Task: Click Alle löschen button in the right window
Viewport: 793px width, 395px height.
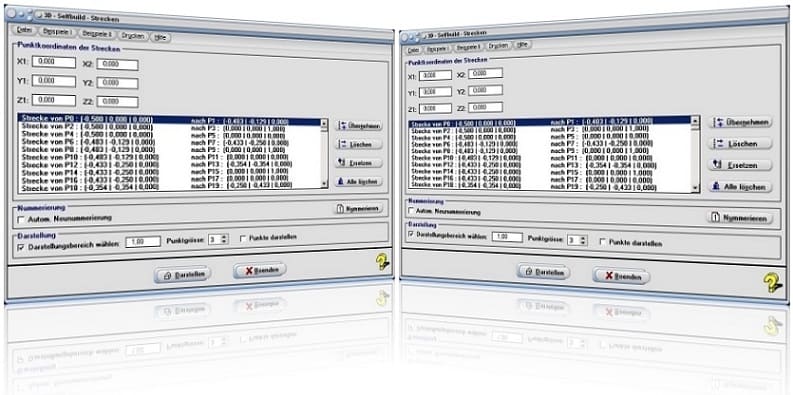Action: [740, 187]
